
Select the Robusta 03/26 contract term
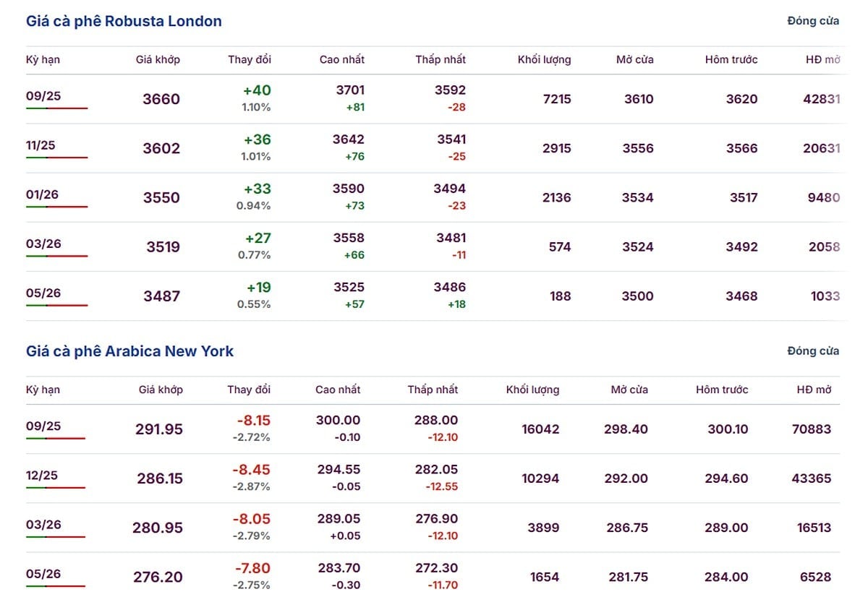click(43, 244)
